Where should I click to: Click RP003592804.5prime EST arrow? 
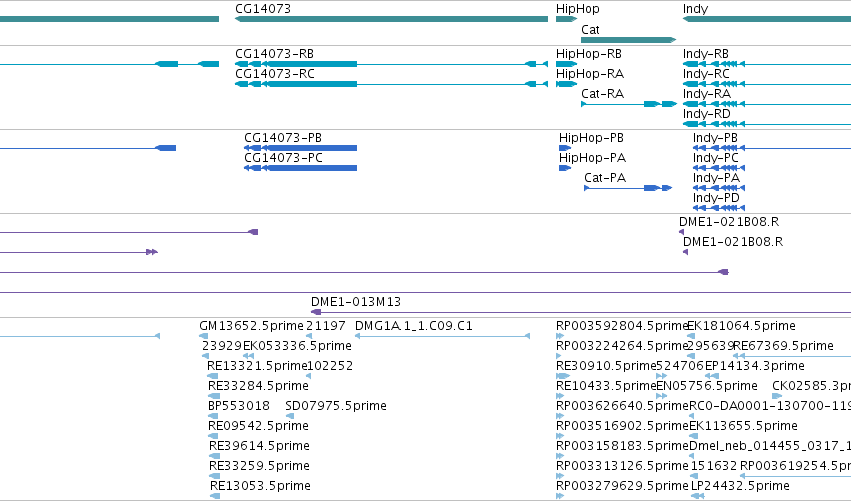click(x=560, y=337)
